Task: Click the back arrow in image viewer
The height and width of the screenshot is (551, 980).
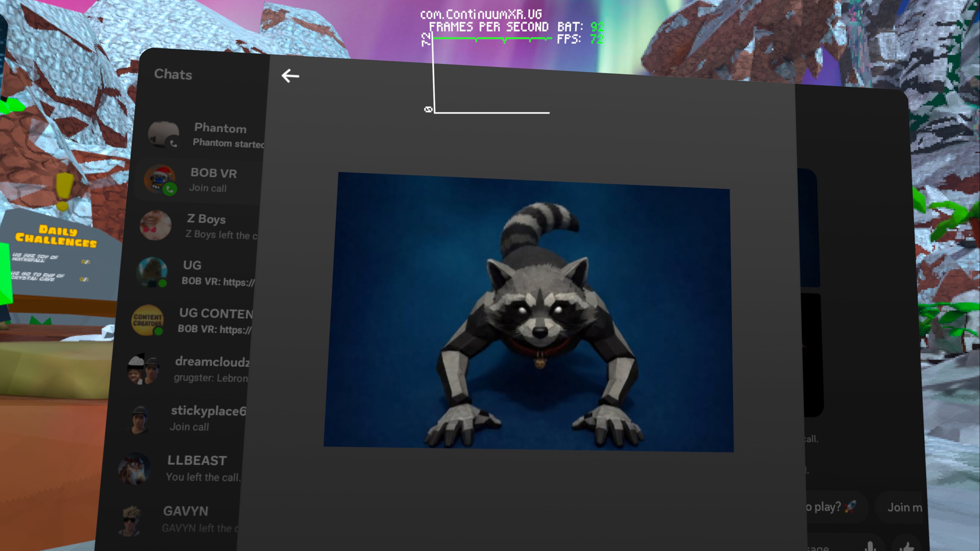Action: pyautogui.click(x=290, y=76)
